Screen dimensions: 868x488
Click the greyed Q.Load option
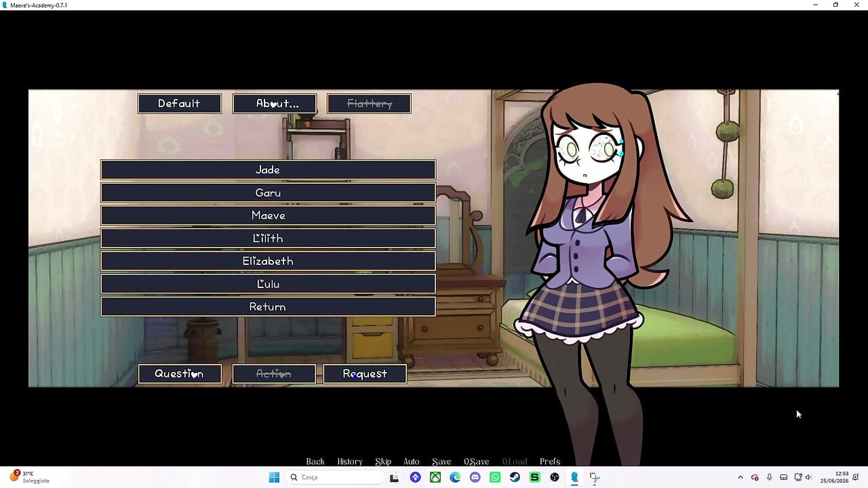tap(515, 462)
